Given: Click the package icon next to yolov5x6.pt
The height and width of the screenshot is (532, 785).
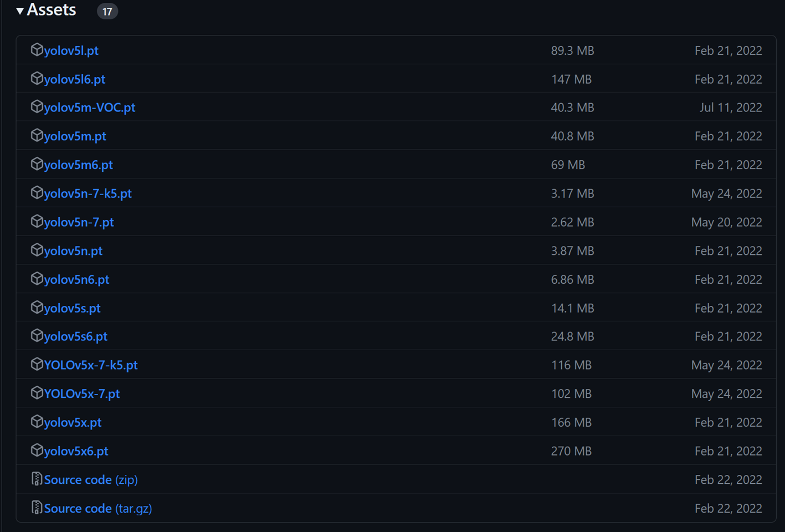Looking at the screenshot, I should (x=37, y=451).
